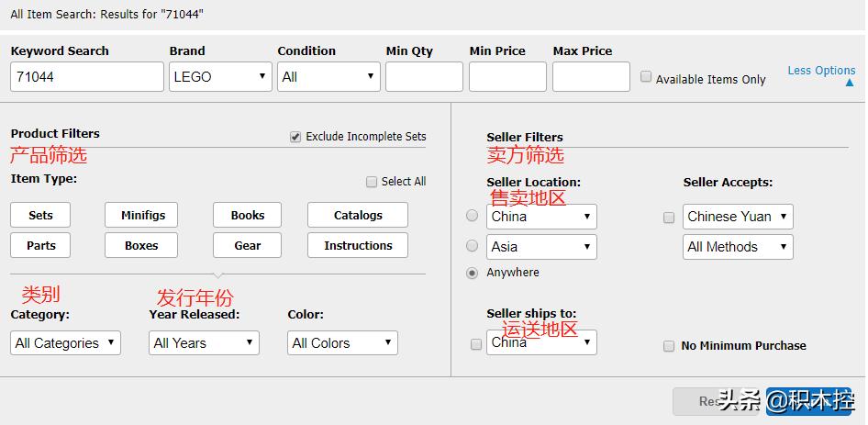Uncheck Exclude Incomplete Sets
868x425 pixels.
295,137
